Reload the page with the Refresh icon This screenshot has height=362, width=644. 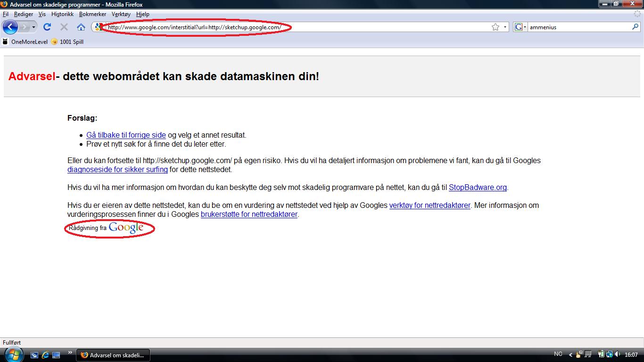[x=47, y=27]
